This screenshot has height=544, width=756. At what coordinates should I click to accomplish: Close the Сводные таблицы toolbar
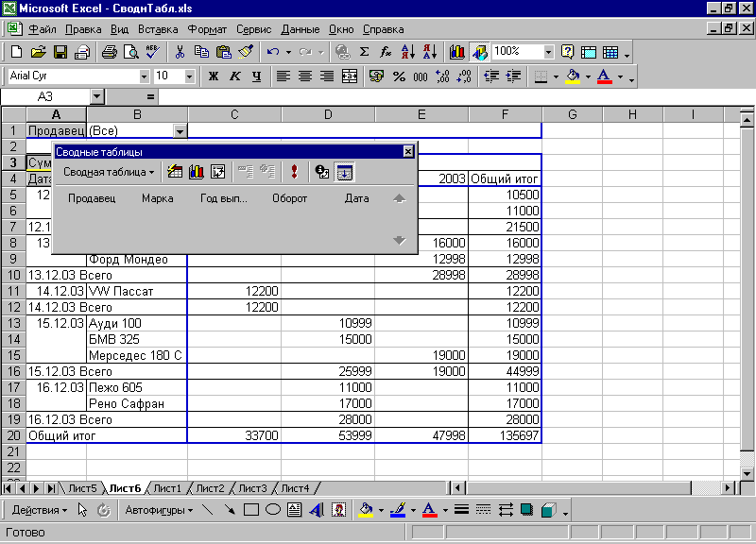click(408, 152)
